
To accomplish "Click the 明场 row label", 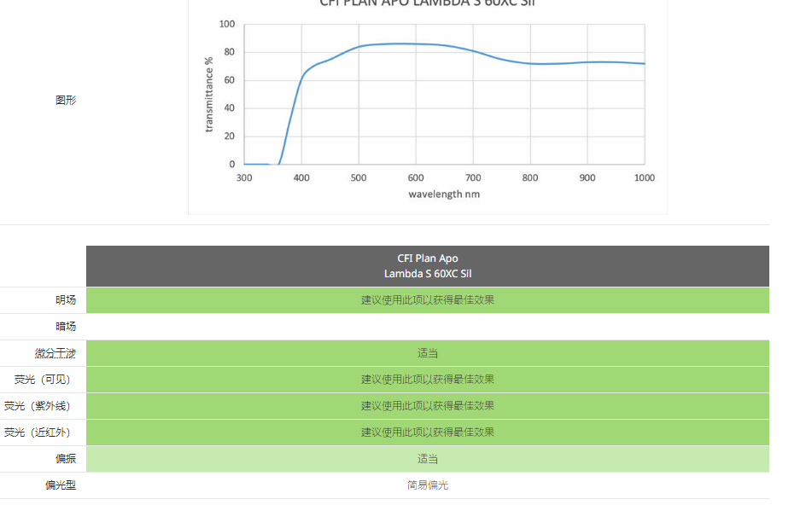I will pos(66,300).
